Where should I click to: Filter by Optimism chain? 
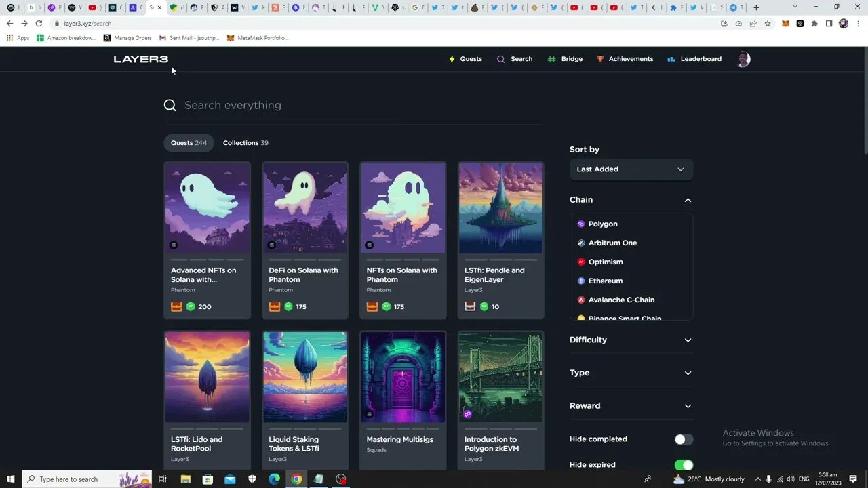(x=606, y=262)
